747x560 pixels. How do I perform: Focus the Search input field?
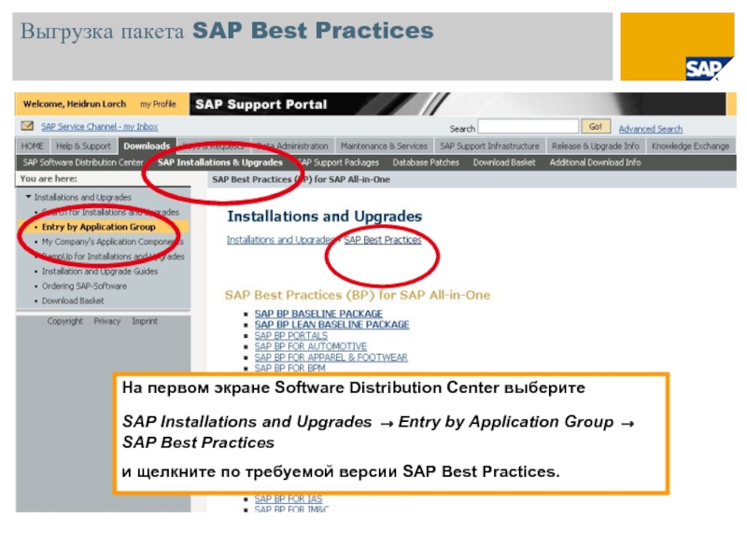[x=528, y=127]
